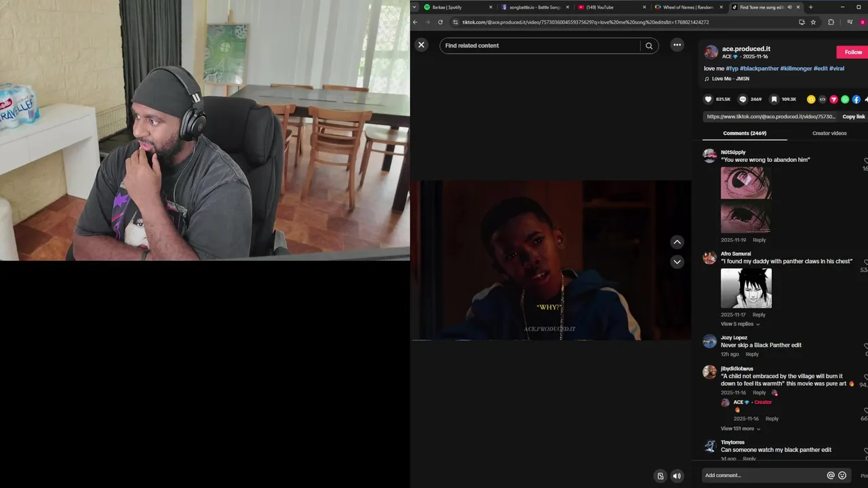
Task: Open ace.produced.it profile name
Action: click(746, 49)
